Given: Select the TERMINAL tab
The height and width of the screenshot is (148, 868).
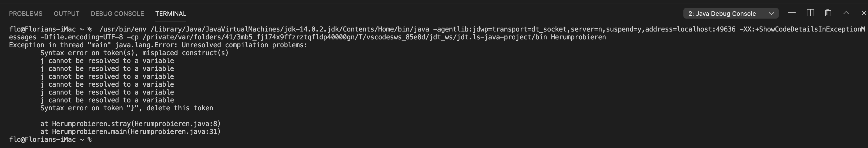Looking at the screenshot, I should pyautogui.click(x=171, y=14).
